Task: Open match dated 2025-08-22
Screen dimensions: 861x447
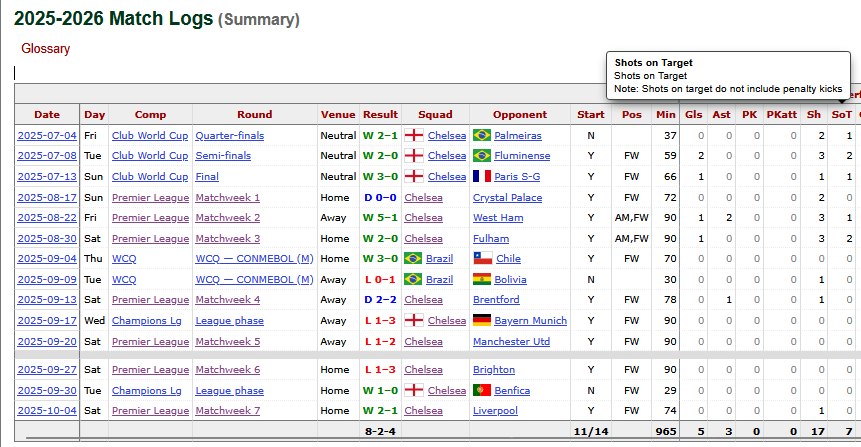Action: (47, 218)
